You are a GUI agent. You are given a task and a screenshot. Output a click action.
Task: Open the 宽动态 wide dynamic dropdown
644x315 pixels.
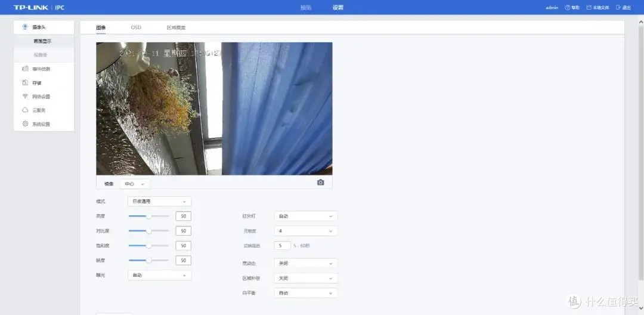pyautogui.click(x=305, y=263)
